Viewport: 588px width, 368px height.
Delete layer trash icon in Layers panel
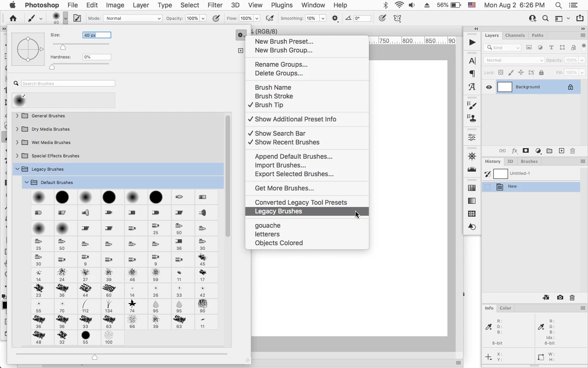(573, 151)
